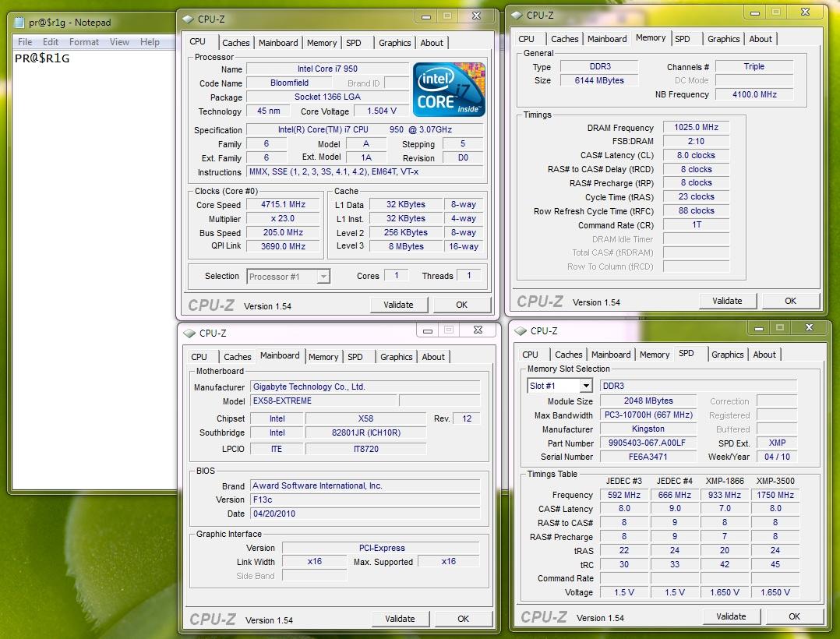Click the Code Name value Bloomfield
The width and height of the screenshot is (840, 639).
(x=289, y=83)
